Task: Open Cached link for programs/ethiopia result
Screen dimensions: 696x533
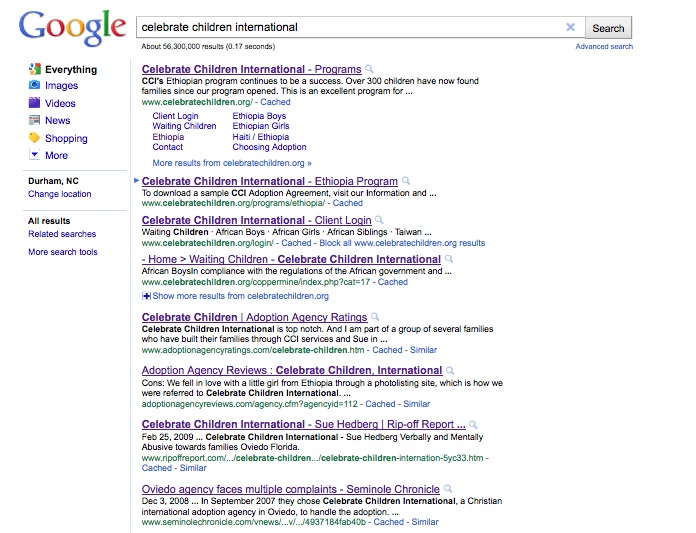Action: (x=348, y=203)
